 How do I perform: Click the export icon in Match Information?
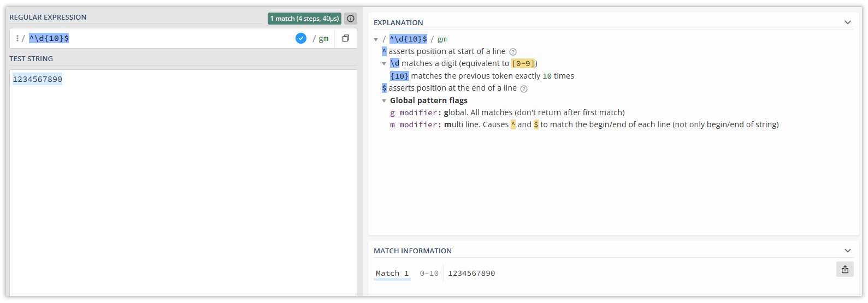[845, 269]
